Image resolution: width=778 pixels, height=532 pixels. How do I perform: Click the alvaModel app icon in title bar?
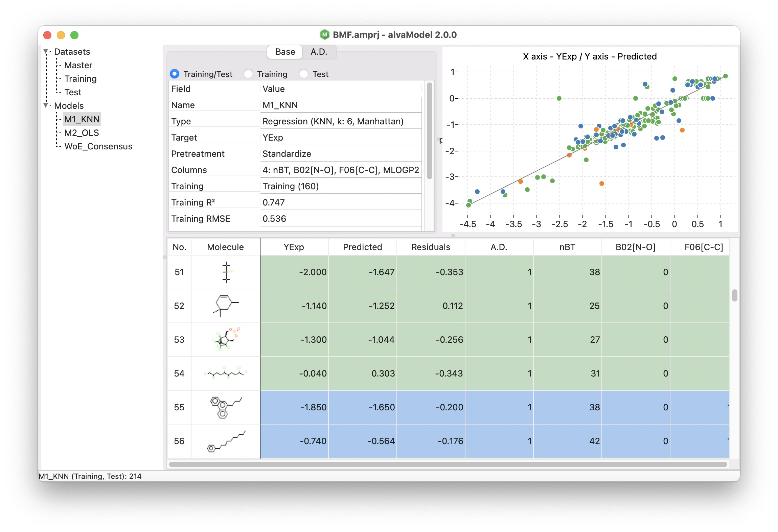click(324, 34)
